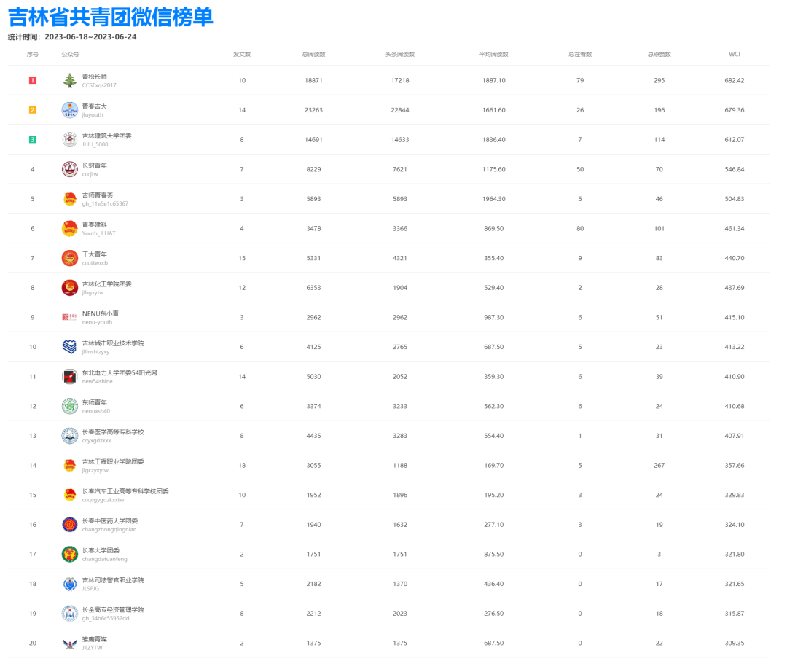Click WCI value 682.42

point(735,80)
